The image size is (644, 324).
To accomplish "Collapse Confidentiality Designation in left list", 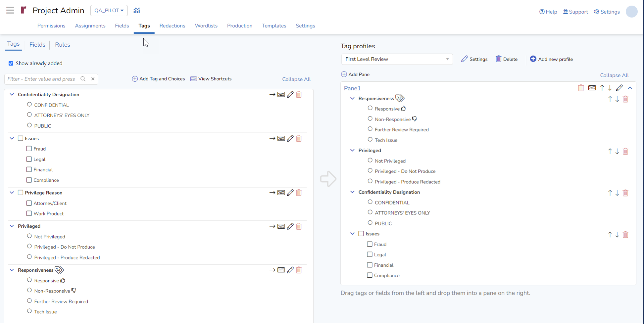I will (x=12, y=94).
